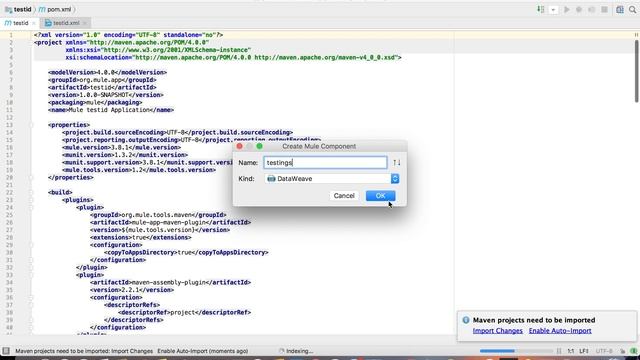The image size is (640, 360).
Task: Click the munit.version 1.3.2 line
Action: click(125, 155)
